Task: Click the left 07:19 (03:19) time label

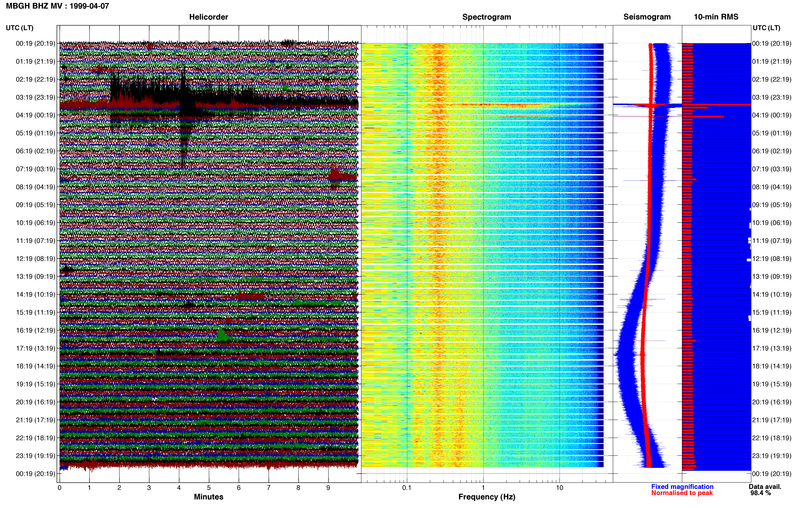Action: click(x=36, y=169)
